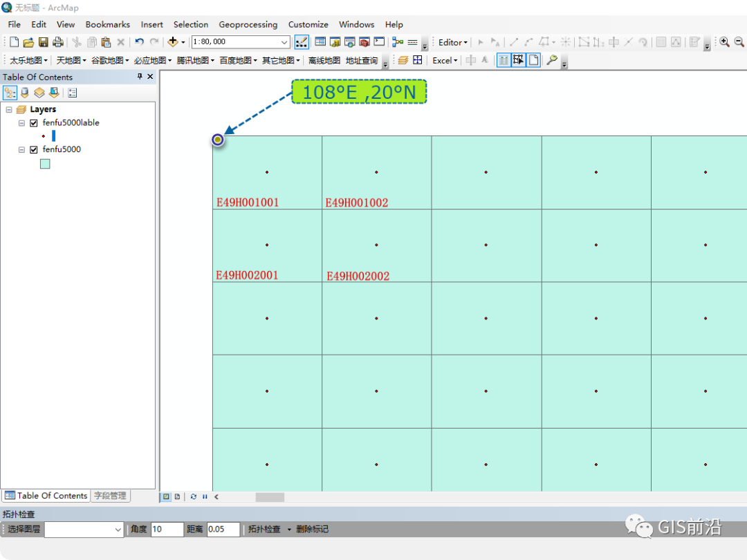Screen dimensions: 747x560
Task: Open the ModelBuilder window icon
Action: pos(398,42)
